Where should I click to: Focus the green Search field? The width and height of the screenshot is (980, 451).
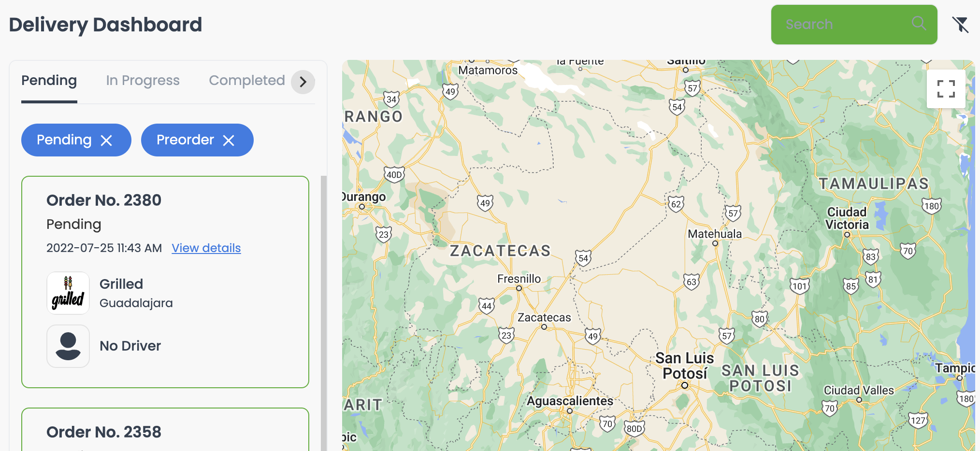click(854, 25)
